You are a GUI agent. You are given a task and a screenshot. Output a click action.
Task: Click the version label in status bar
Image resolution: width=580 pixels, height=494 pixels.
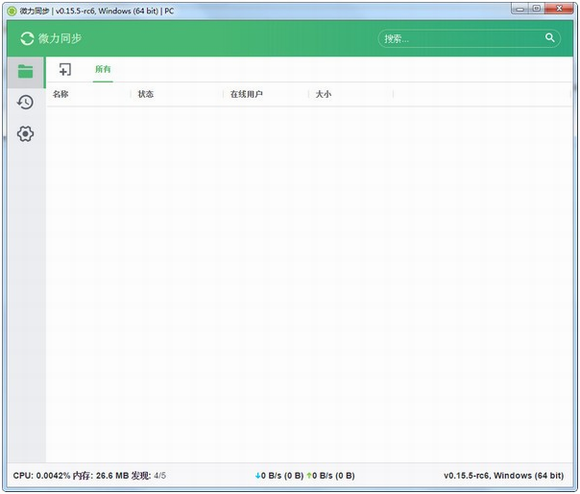click(x=503, y=476)
